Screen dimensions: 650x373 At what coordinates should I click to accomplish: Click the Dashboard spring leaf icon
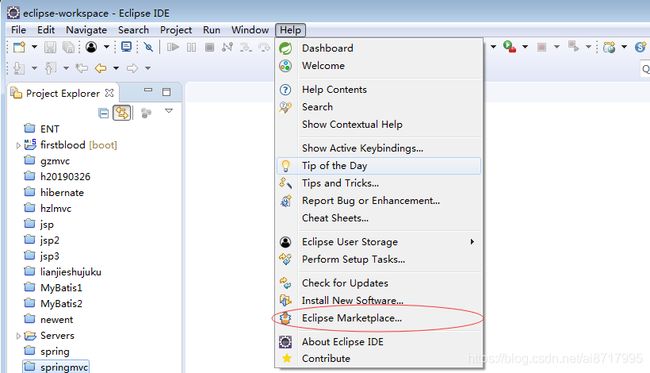(x=285, y=48)
